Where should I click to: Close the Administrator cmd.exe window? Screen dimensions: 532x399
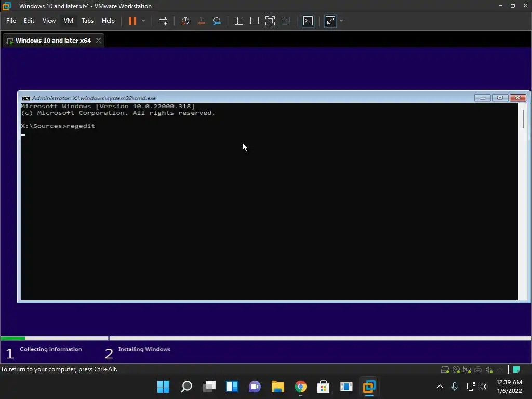tap(518, 98)
